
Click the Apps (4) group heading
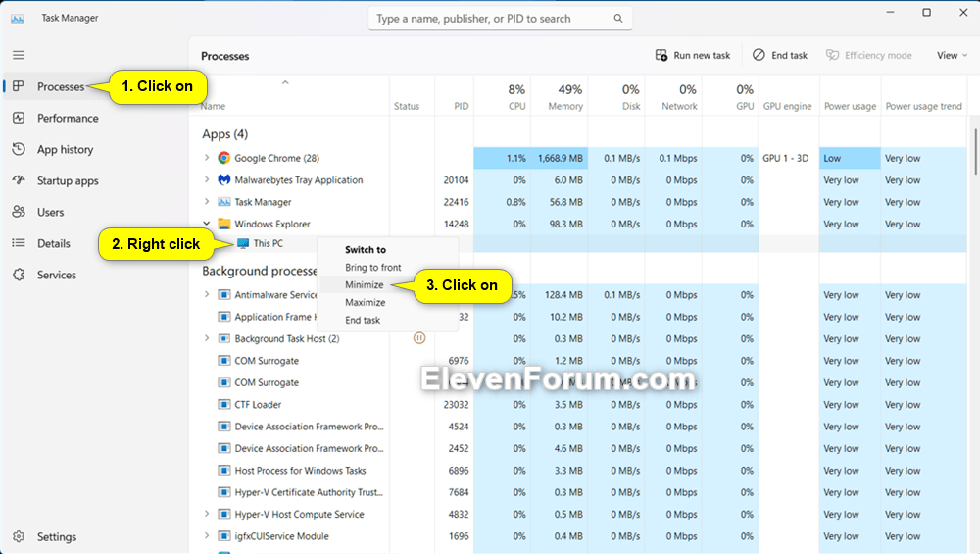(225, 133)
